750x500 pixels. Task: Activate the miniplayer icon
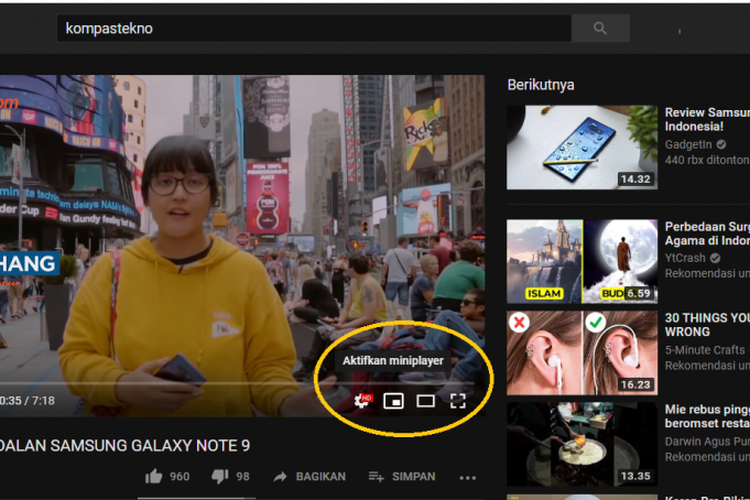pos(394,401)
